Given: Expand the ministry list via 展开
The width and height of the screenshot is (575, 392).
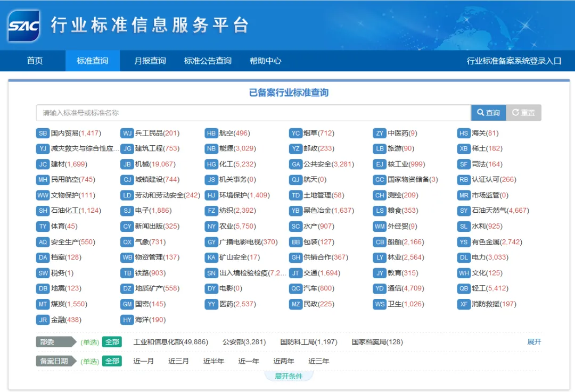Looking at the screenshot, I should coord(534,342).
